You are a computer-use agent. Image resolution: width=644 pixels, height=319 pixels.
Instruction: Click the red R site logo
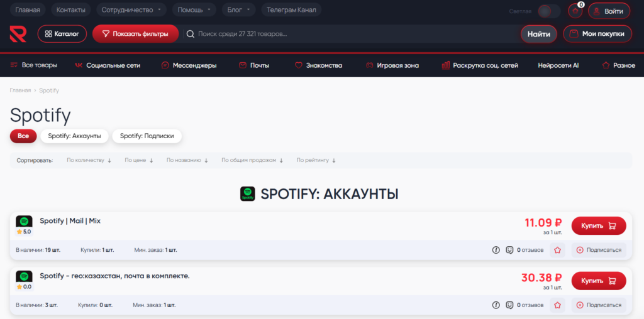pyautogui.click(x=18, y=34)
